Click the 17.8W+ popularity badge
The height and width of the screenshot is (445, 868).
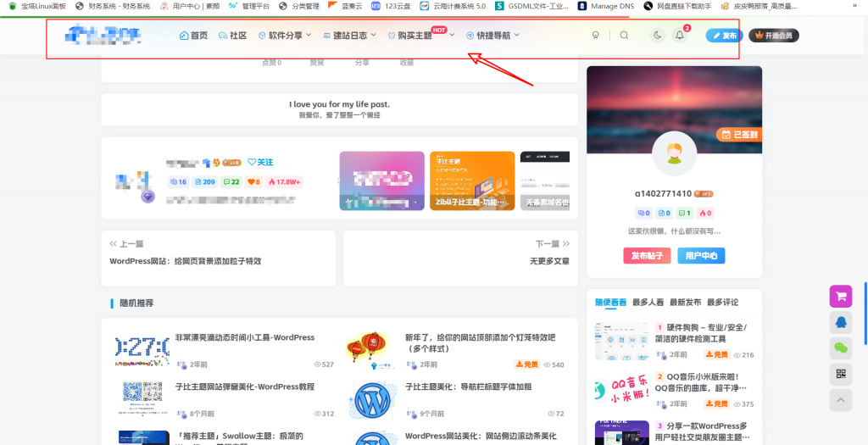point(284,181)
